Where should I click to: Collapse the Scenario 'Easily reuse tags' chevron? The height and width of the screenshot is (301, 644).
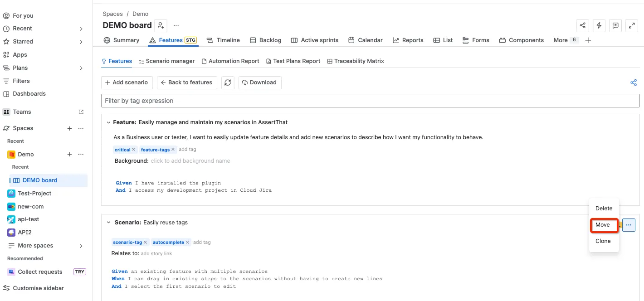(108, 223)
